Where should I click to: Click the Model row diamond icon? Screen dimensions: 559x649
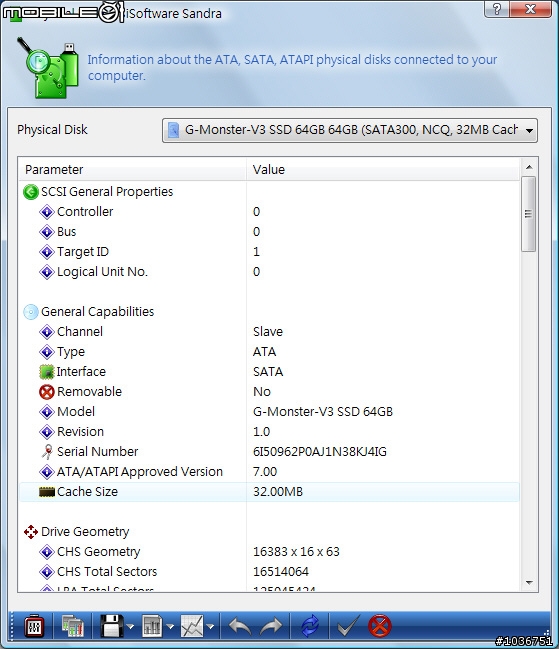47,412
